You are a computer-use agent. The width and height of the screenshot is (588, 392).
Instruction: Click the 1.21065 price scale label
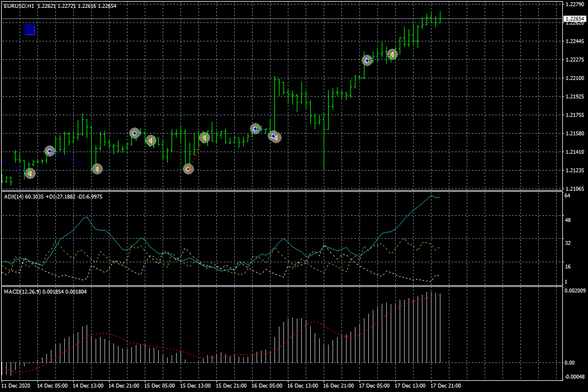point(575,188)
